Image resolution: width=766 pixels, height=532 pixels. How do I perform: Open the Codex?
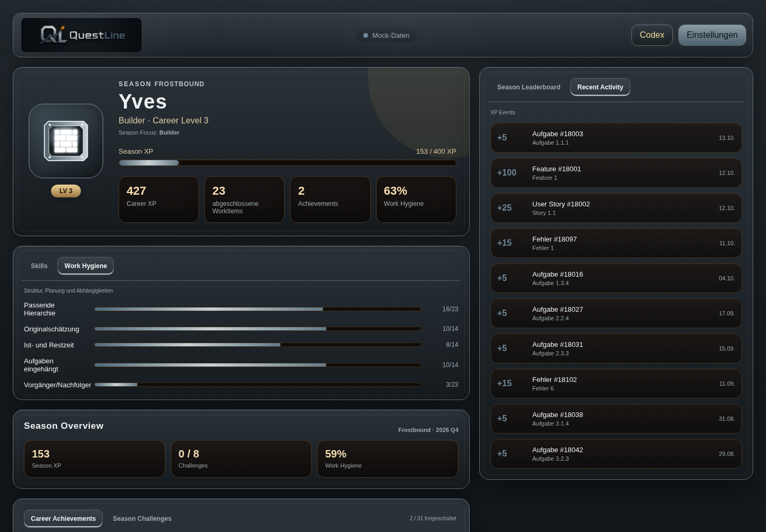coord(652,35)
